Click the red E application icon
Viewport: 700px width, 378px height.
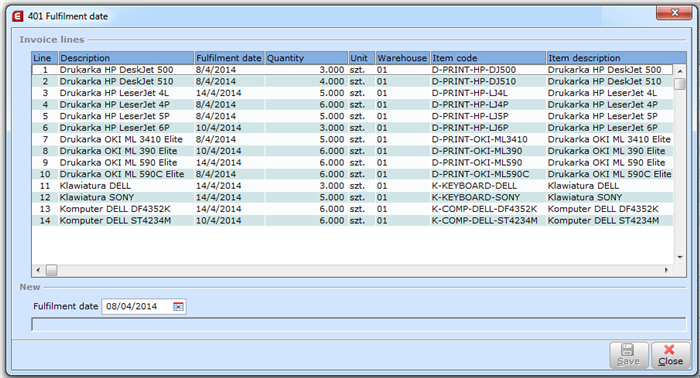[18, 17]
